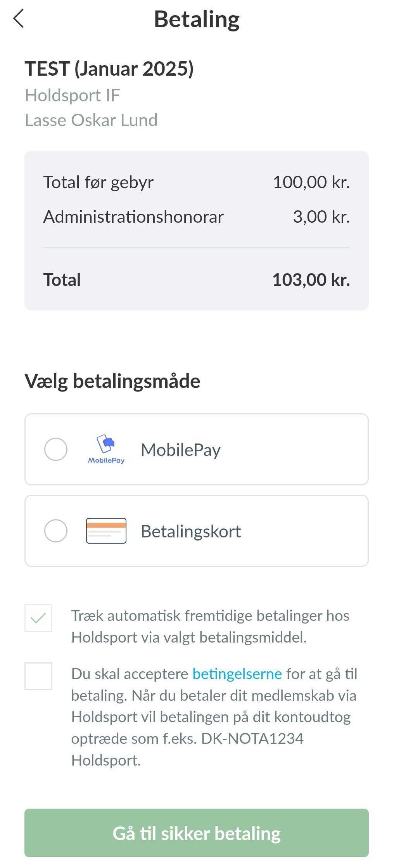This screenshot has height=868, width=394.
Task: Click the MobilePay logo icon
Action: coord(106,449)
